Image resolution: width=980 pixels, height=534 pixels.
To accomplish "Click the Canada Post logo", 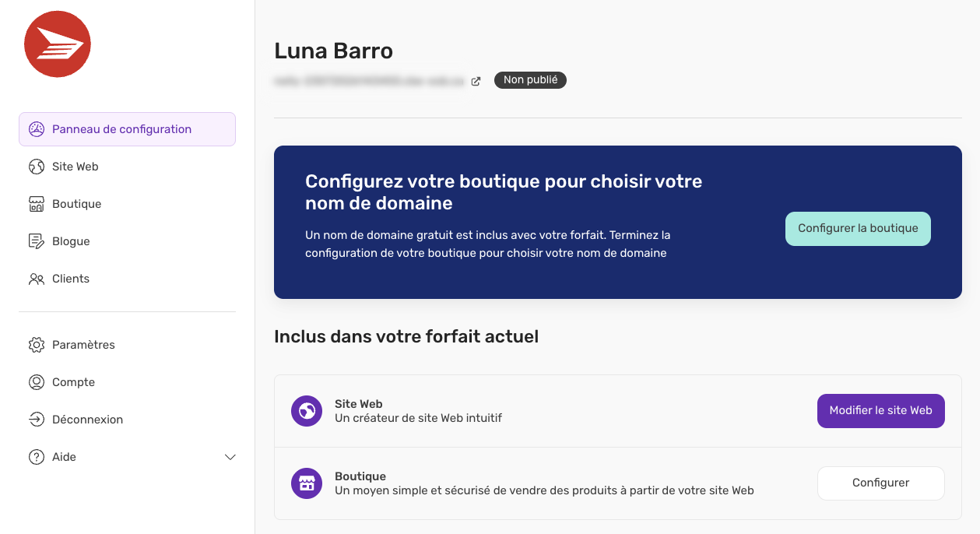I will pyautogui.click(x=58, y=44).
